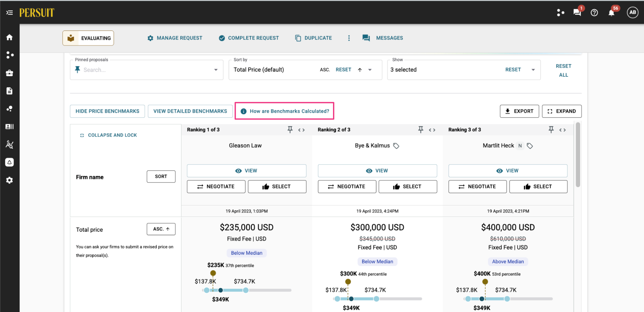
Task: Open the help question mark icon
Action: (x=594, y=13)
